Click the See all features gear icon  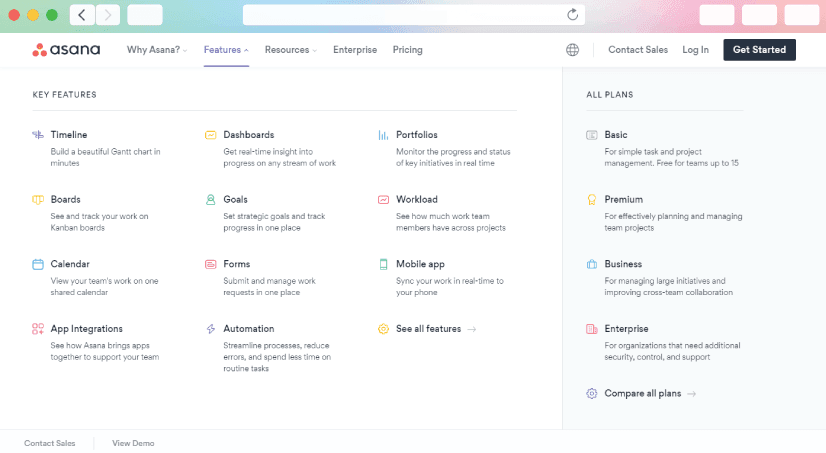tap(383, 329)
